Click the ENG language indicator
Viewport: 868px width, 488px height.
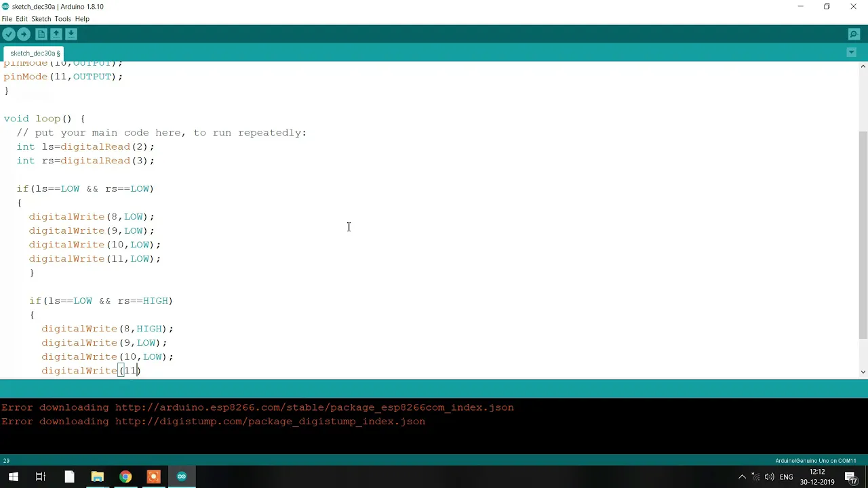point(786,477)
